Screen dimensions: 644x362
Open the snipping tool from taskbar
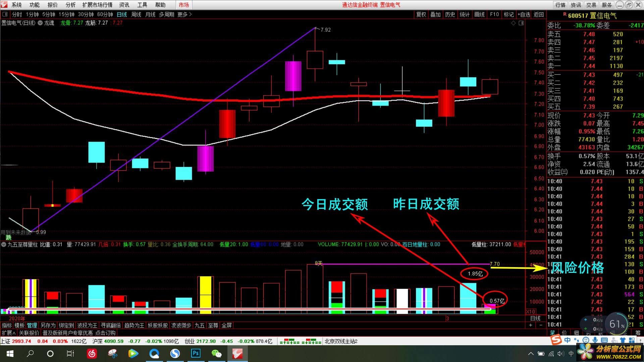tap(113, 354)
